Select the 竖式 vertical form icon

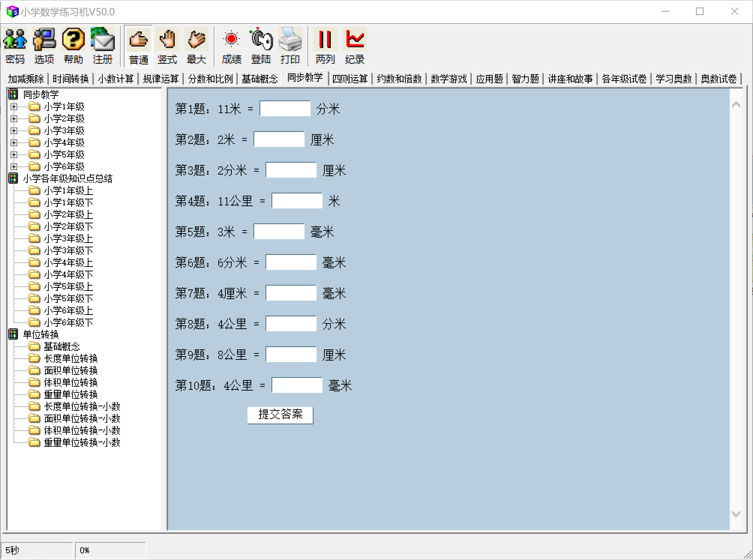pyautogui.click(x=167, y=46)
